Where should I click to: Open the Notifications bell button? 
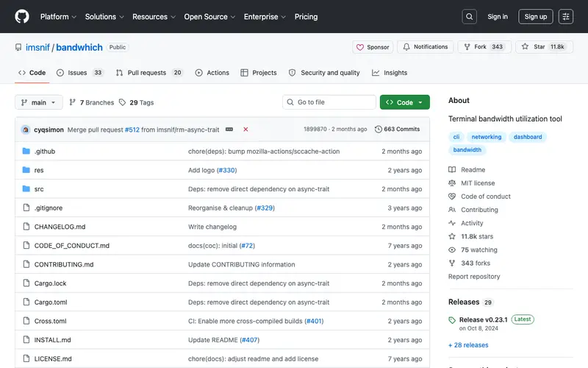click(x=426, y=47)
